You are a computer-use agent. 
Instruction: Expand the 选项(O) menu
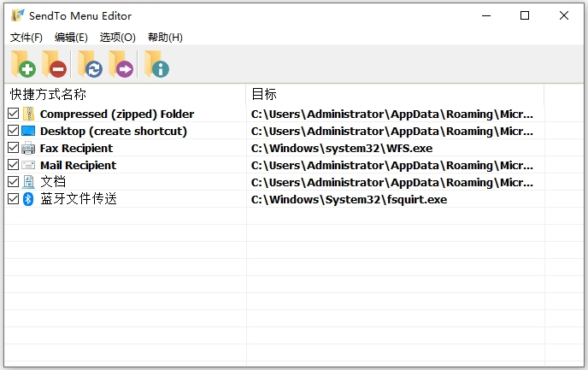(x=118, y=38)
